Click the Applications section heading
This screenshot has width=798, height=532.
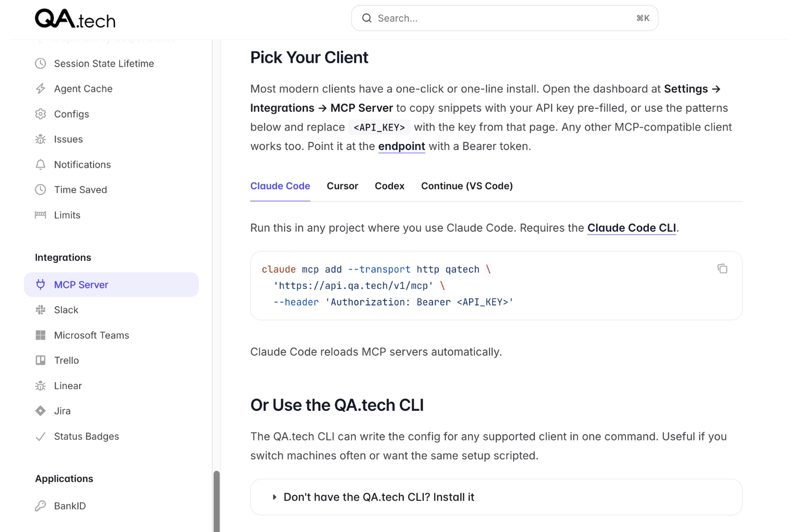64,479
